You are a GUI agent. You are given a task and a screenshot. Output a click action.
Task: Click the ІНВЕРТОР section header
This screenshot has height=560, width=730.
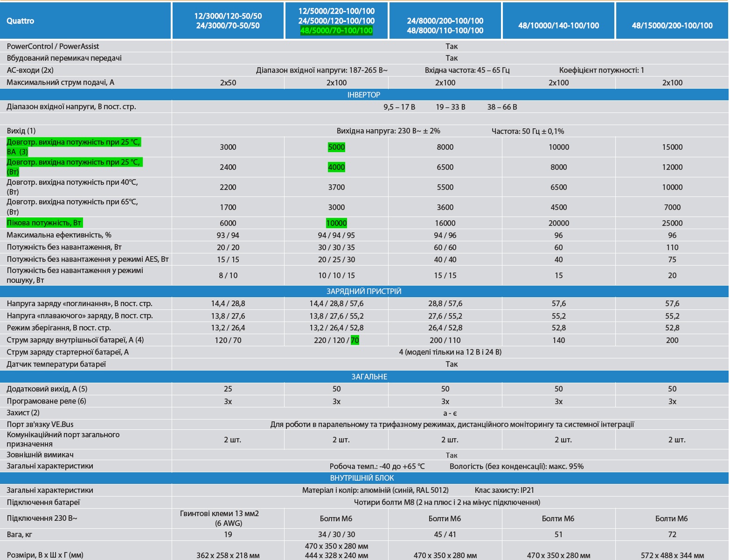(364, 95)
